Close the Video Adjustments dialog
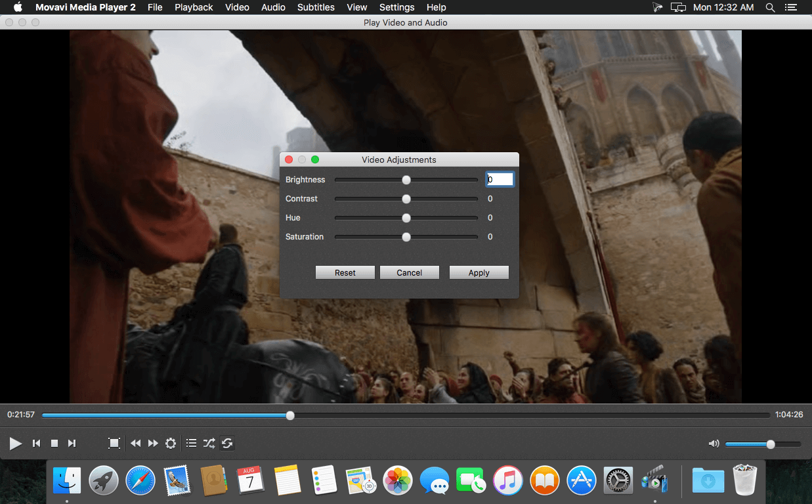This screenshot has width=812, height=504. coord(289,159)
